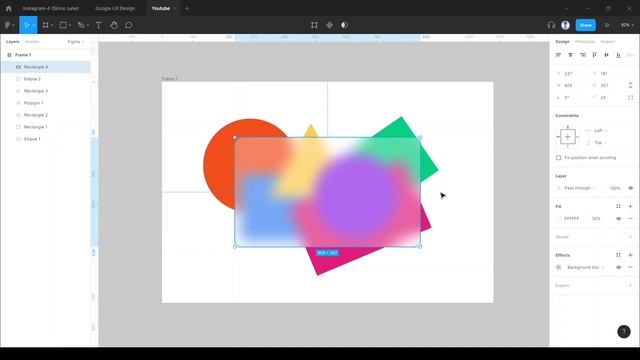Align top icon in Design panel
The image size is (640, 360).
(x=594, y=55)
